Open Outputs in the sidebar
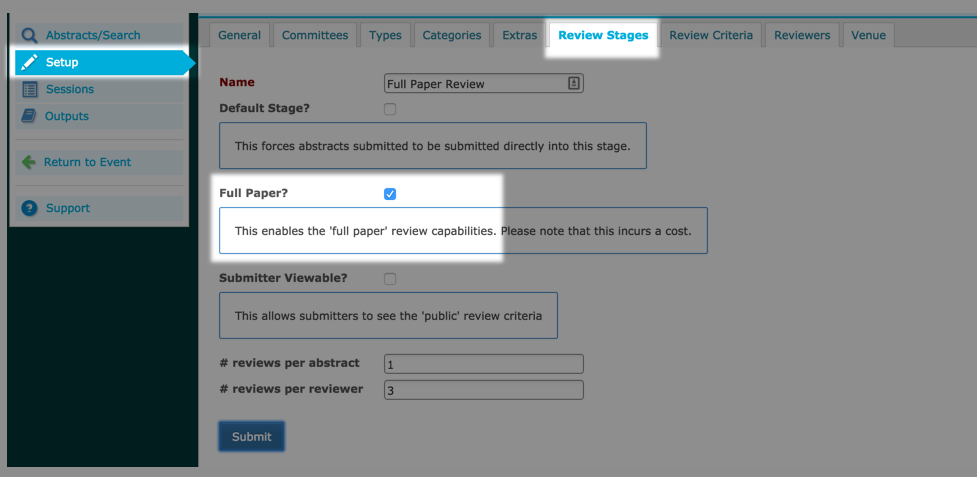The height and width of the screenshot is (477, 977). click(99, 116)
